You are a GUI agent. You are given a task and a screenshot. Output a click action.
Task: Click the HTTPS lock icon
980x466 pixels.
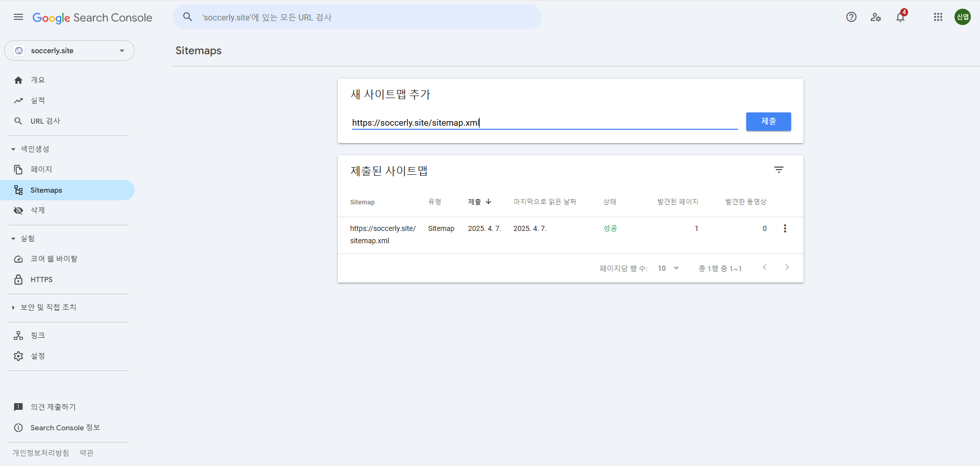[x=18, y=279]
